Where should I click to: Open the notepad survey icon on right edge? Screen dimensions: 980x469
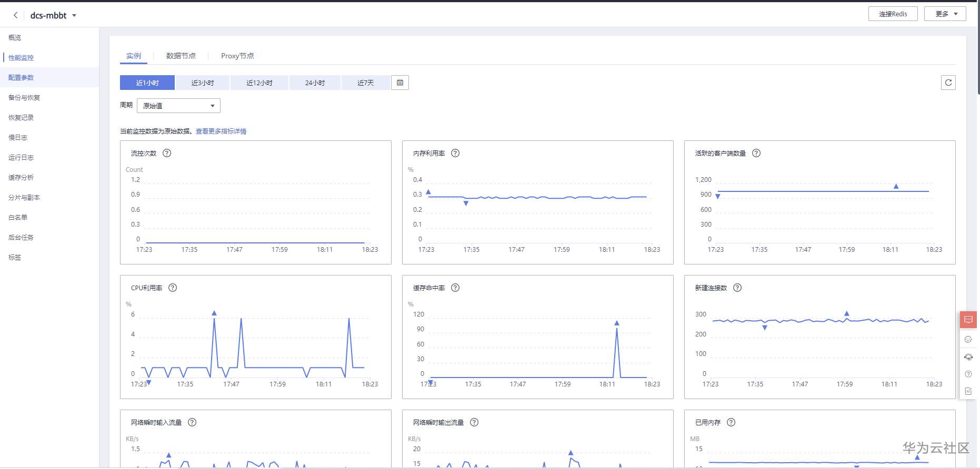coord(968,391)
